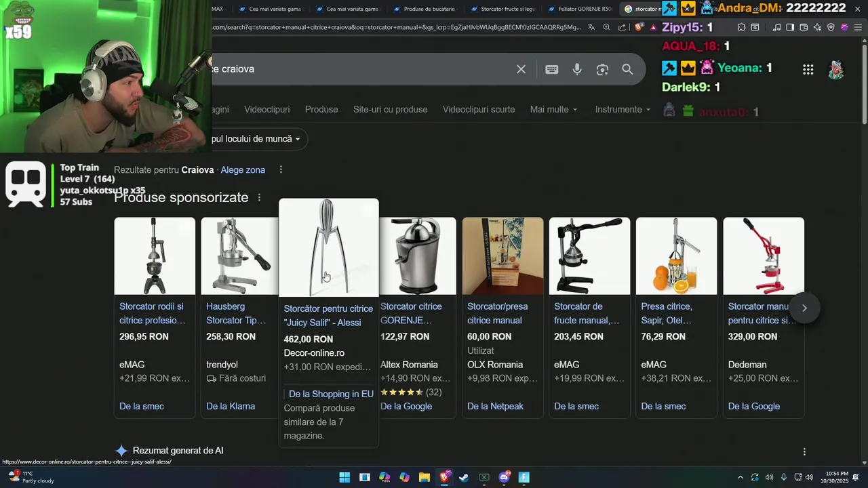Screen dimensions: 868x488
Task: Select the 203,45 RON black juicer thumbnail
Action: [x=589, y=256]
